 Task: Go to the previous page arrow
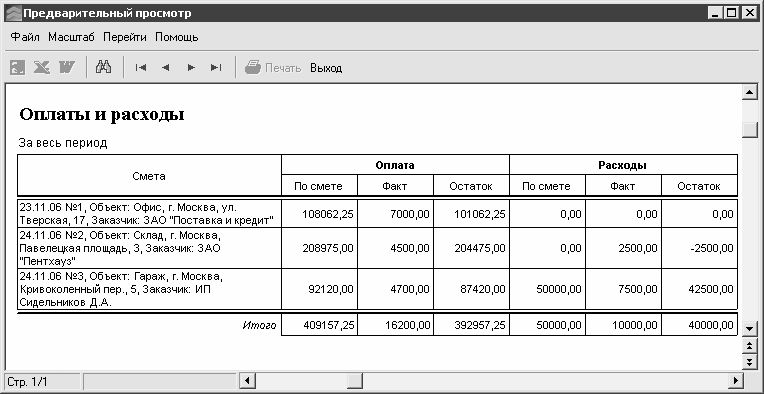[166, 68]
